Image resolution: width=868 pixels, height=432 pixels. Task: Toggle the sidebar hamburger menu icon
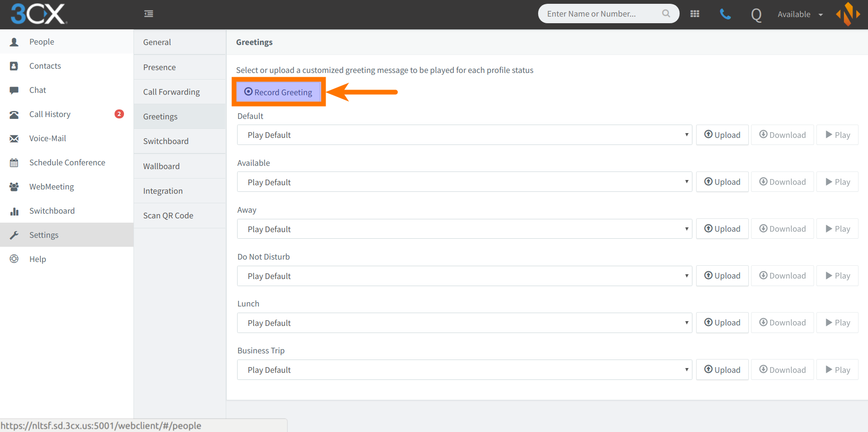pos(149,14)
